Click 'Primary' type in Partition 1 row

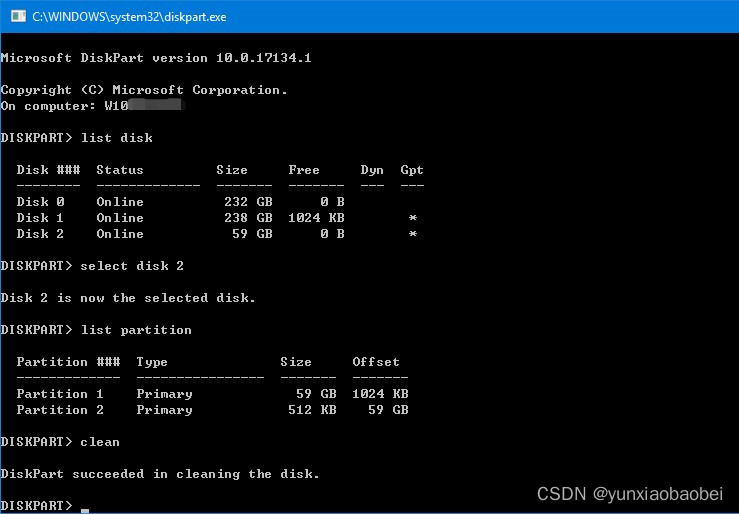pyautogui.click(x=164, y=395)
